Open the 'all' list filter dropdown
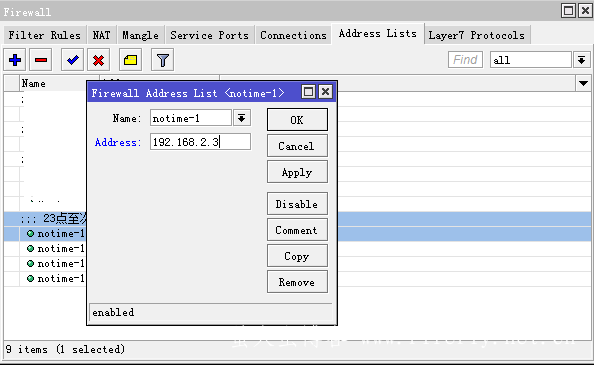The height and width of the screenshot is (365, 594). (581, 60)
